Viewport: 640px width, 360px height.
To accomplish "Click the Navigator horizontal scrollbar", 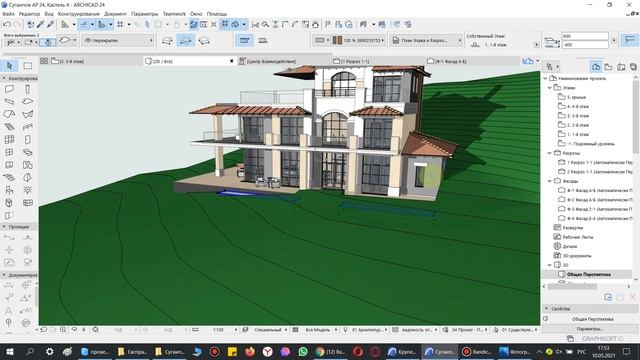I will point(573,287).
